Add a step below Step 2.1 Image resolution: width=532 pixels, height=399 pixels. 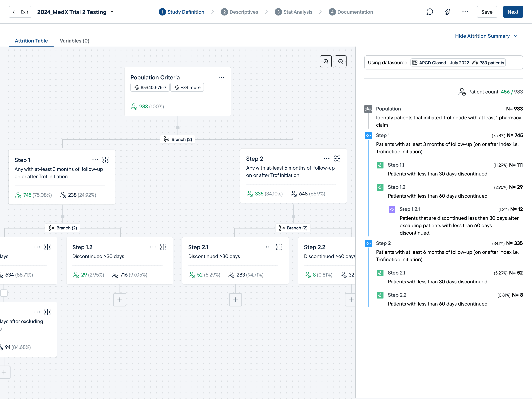[235, 300]
